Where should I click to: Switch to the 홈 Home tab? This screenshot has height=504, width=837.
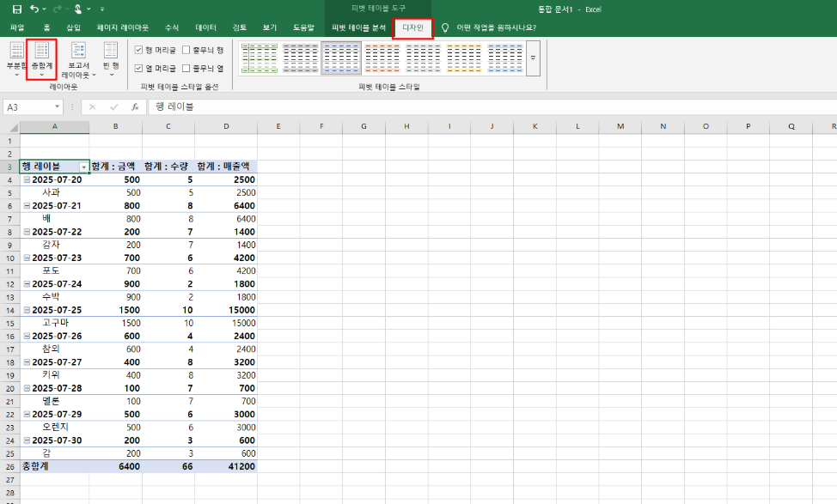click(x=46, y=27)
